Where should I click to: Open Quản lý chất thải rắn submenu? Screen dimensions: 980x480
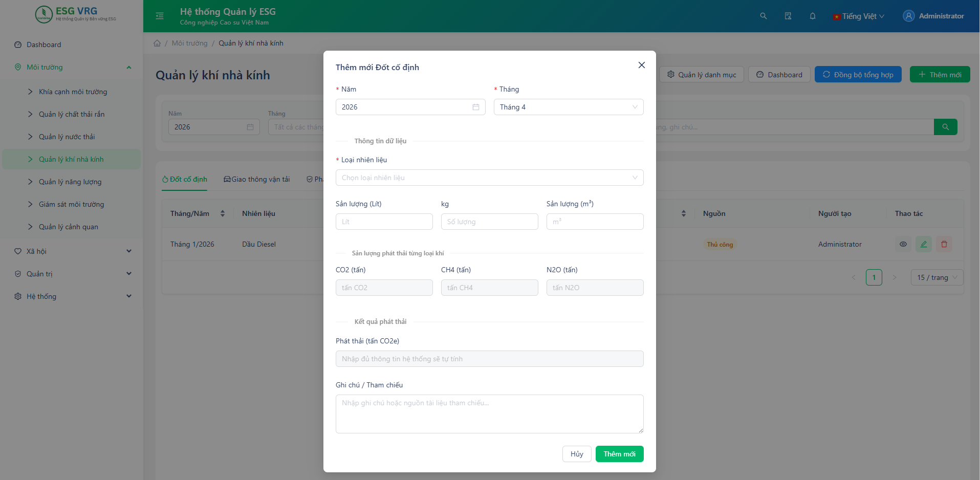(72, 114)
